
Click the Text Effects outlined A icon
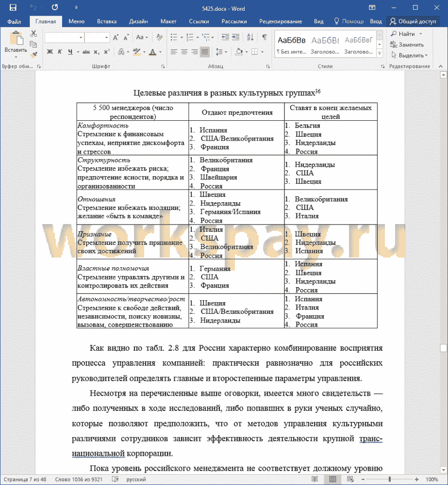[121, 52]
